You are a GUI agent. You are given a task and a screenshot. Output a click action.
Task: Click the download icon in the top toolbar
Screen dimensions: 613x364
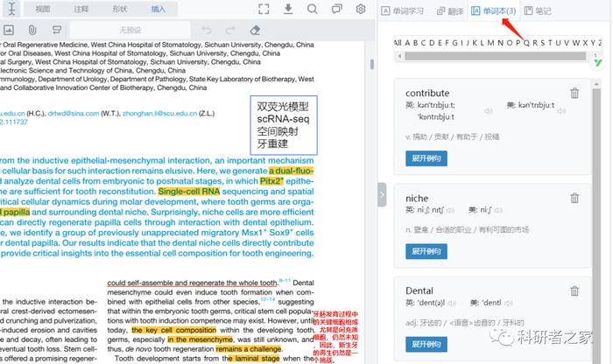coord(289,10)
